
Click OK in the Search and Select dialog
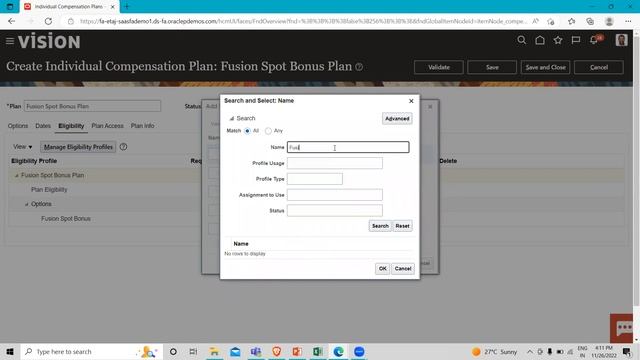pyautogui.click(x=382, y=269)
